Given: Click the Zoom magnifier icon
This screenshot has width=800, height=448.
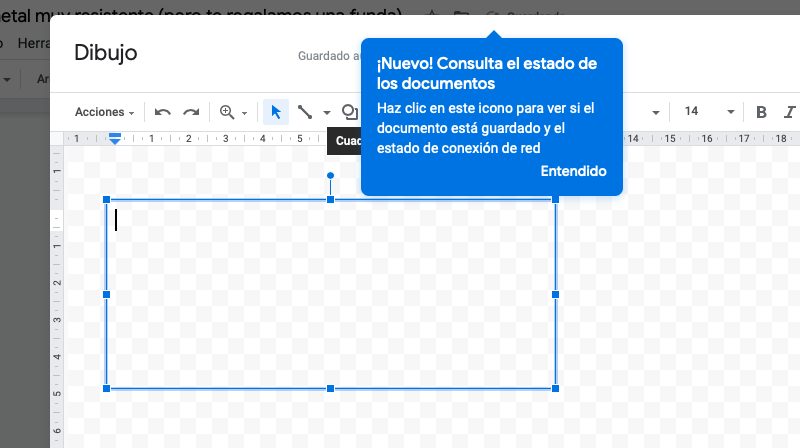Looking at the screenshot, I should 227,112.
